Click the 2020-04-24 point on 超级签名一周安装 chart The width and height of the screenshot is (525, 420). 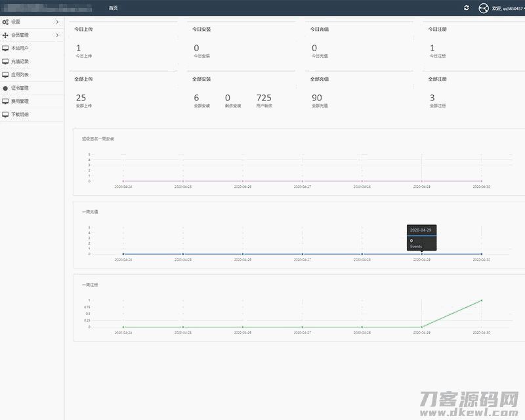coord(123,181)
